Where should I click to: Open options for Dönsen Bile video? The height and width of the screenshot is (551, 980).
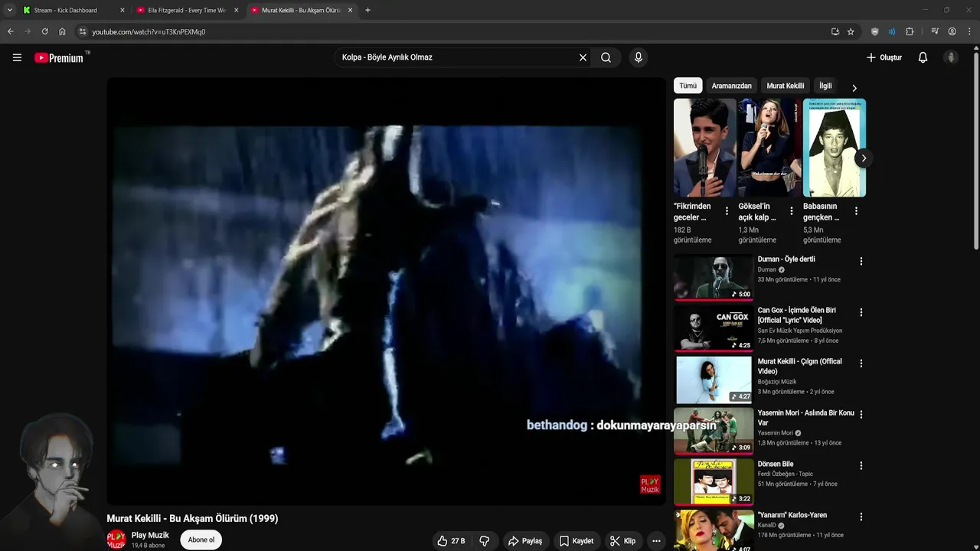[861, 465]
